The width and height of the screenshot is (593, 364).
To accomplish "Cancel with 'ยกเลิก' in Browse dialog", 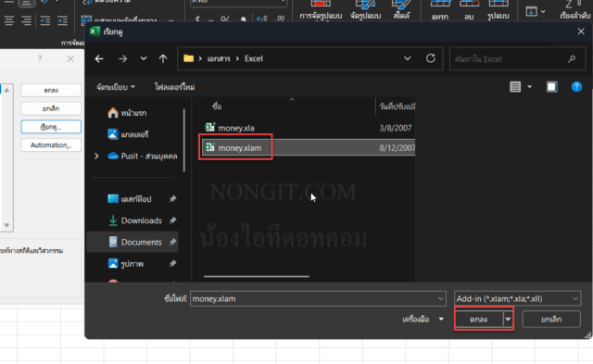I will pos(551,320).
